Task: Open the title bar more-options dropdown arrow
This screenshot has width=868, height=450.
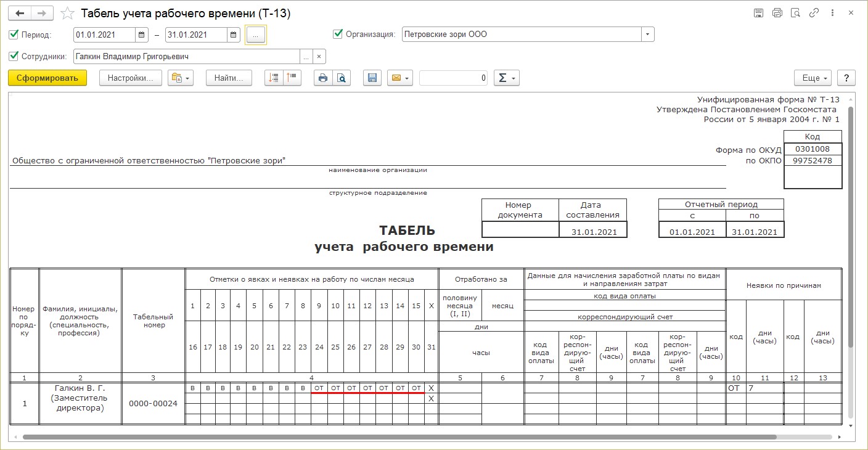Action: click(x=833, y=13)
